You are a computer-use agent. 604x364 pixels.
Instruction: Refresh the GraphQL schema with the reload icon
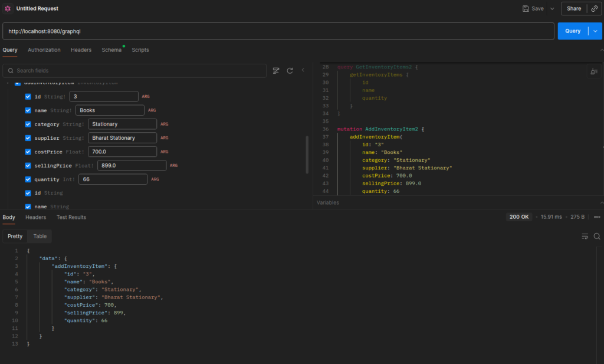click(x=290, y=70)
